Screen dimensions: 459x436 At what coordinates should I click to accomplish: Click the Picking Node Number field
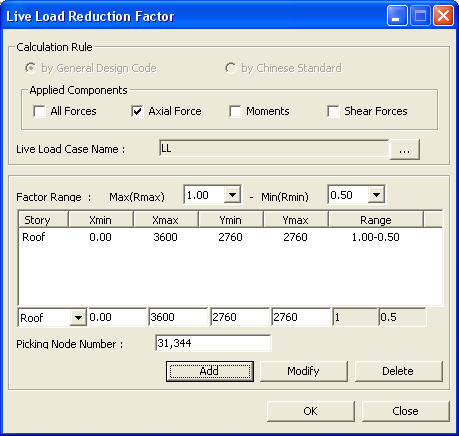213,343
